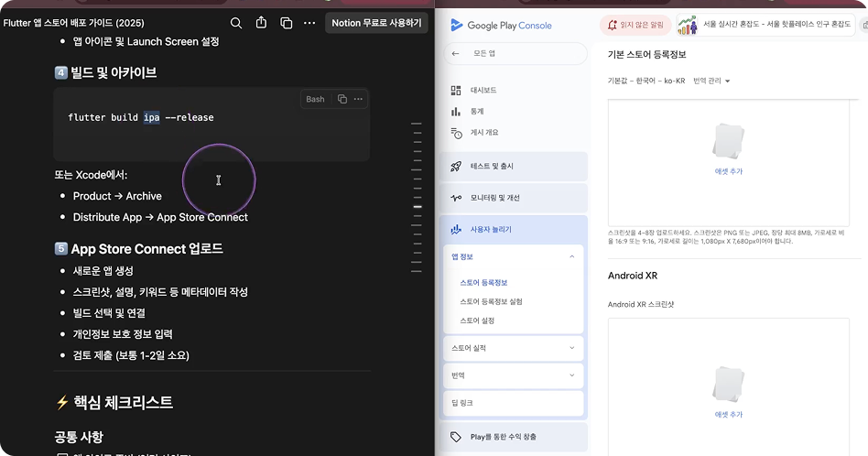Screen dimensions: 868x456
Task: Open the 대시보드 sidebar item
Action: 483,91
